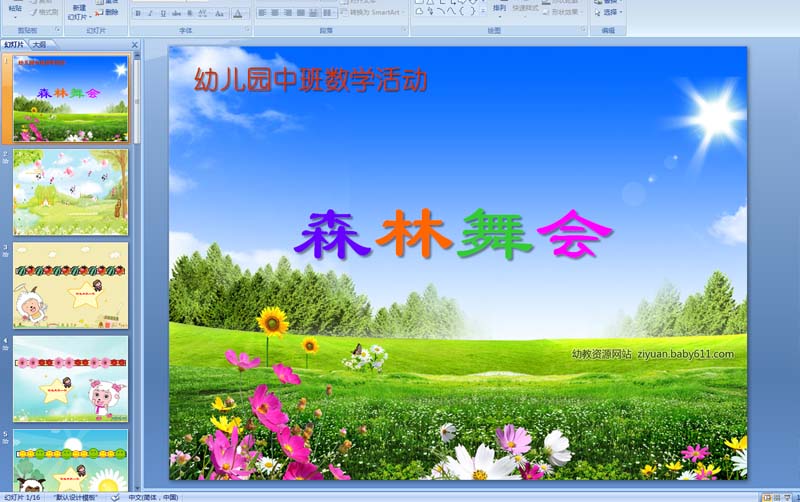The image size is (800, 502).
Task: Click the spell check icon in status bar
Action: (x=115, y=497)
